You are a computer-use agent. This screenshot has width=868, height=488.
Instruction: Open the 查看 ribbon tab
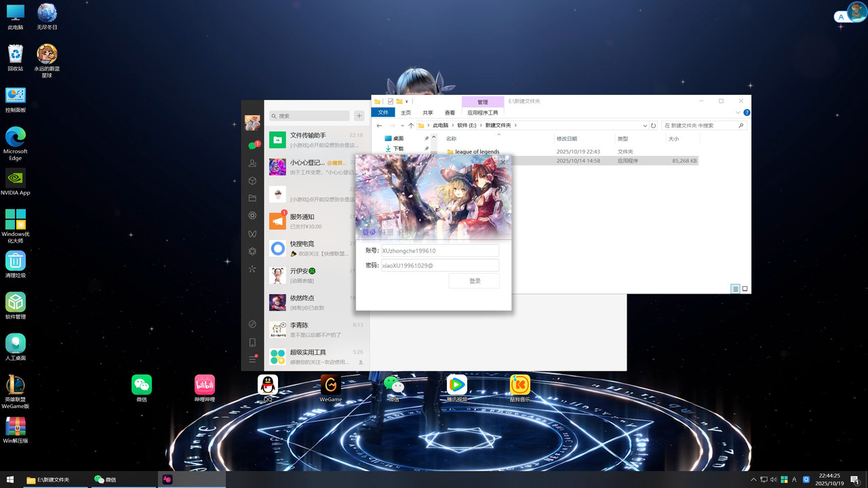pyautogui.click(x=450, y=113)
